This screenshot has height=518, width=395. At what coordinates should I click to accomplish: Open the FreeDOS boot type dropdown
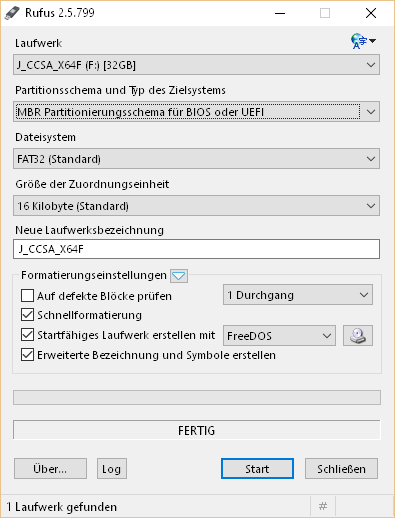point(279,336)
